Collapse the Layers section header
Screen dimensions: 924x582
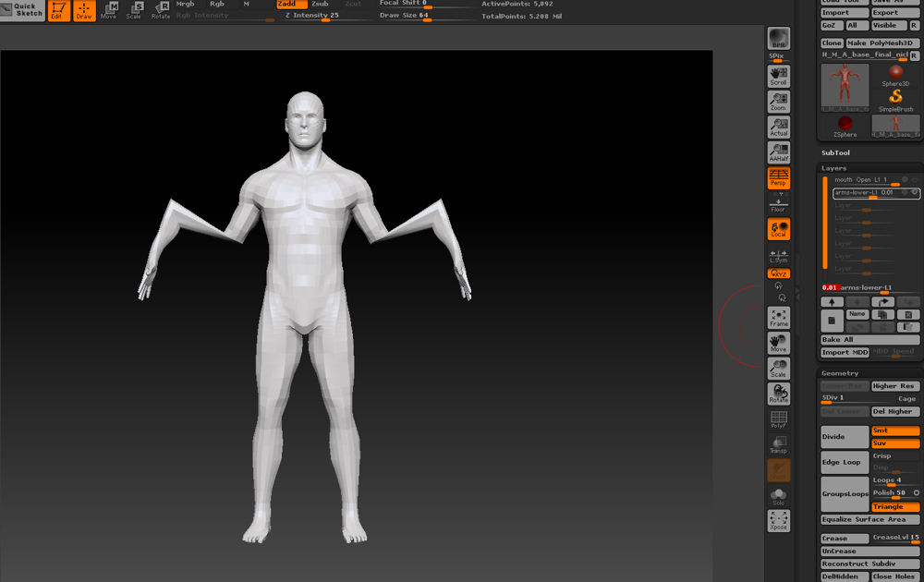(x=833, y=168)
